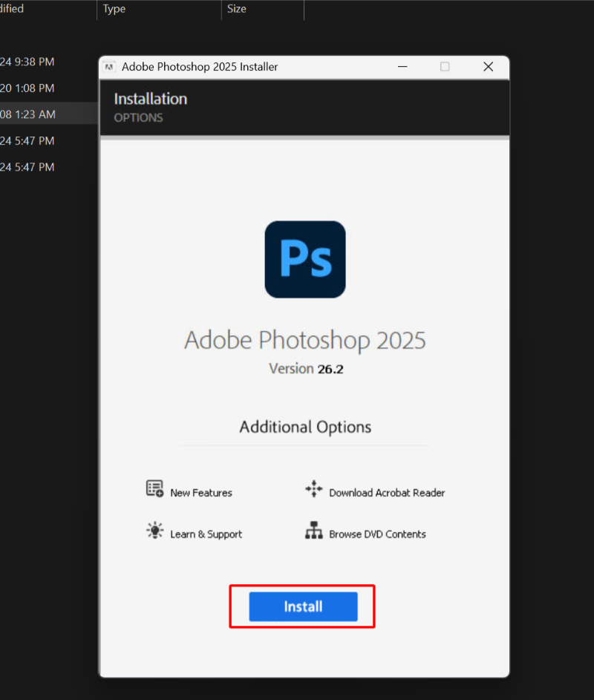Open the Learn & Support text link

pos(206,534)
